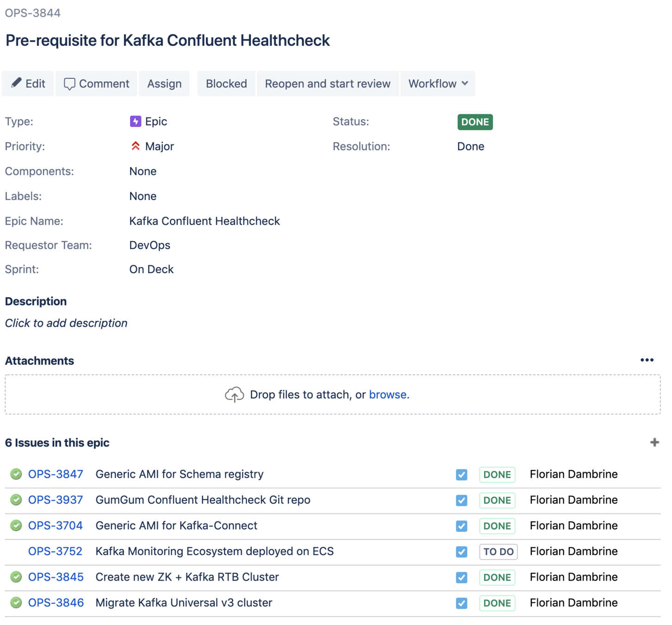Click 'Migrate Kafka Universal v3 cluster' summary
The image size is (672, 625).
pos(184,603)
